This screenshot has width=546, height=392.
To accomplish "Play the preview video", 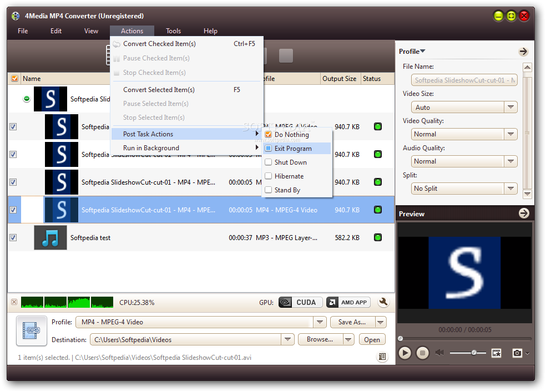I will (x=405, y=353).
